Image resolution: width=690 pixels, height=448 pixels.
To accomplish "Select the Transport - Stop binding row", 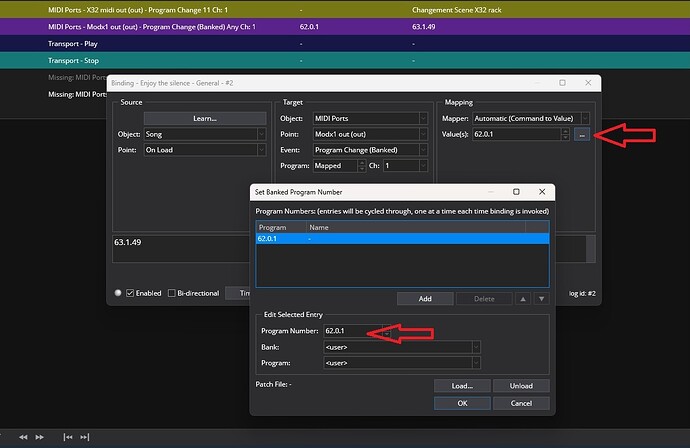I will 70,61.
